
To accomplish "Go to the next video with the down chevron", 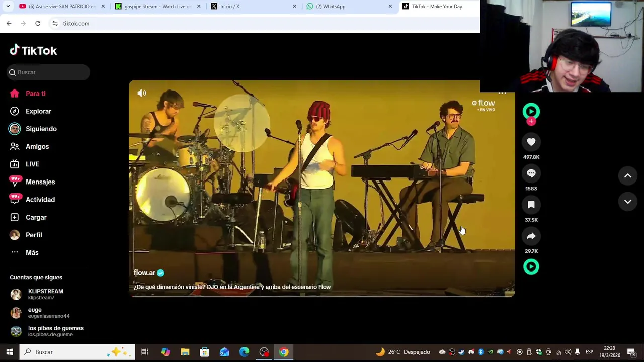I will click(628, 202).
